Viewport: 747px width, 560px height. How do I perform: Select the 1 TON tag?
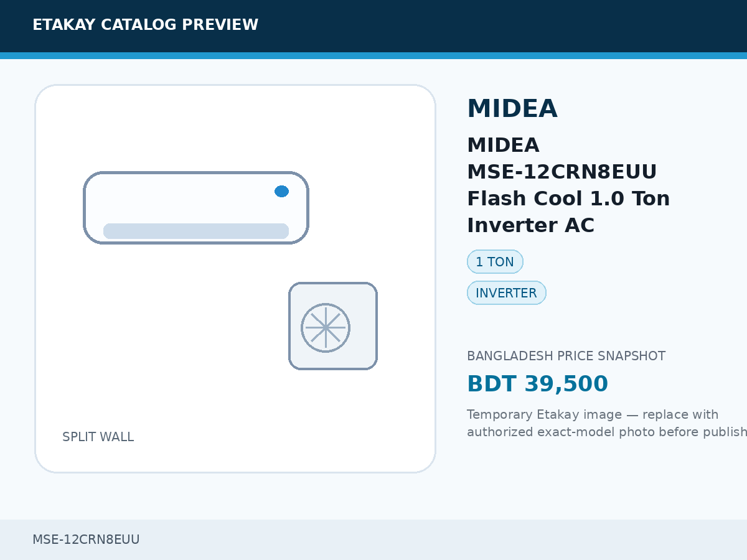[x=495, y=262]
